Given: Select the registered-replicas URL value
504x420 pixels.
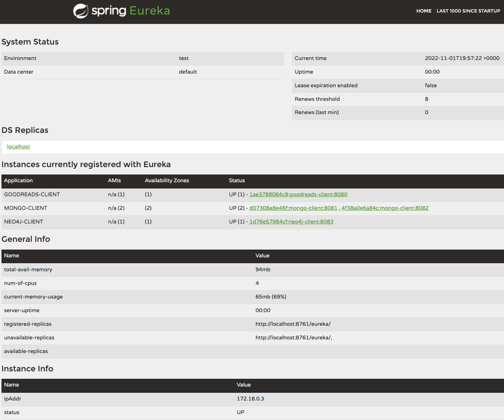Looking at the screenshot, I should (293, 324).
